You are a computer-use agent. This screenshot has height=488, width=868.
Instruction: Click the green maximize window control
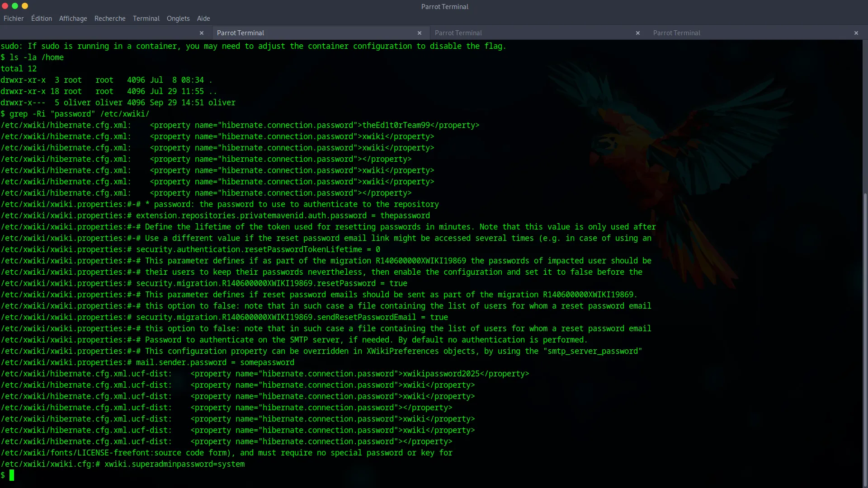[x=15, y=6]
